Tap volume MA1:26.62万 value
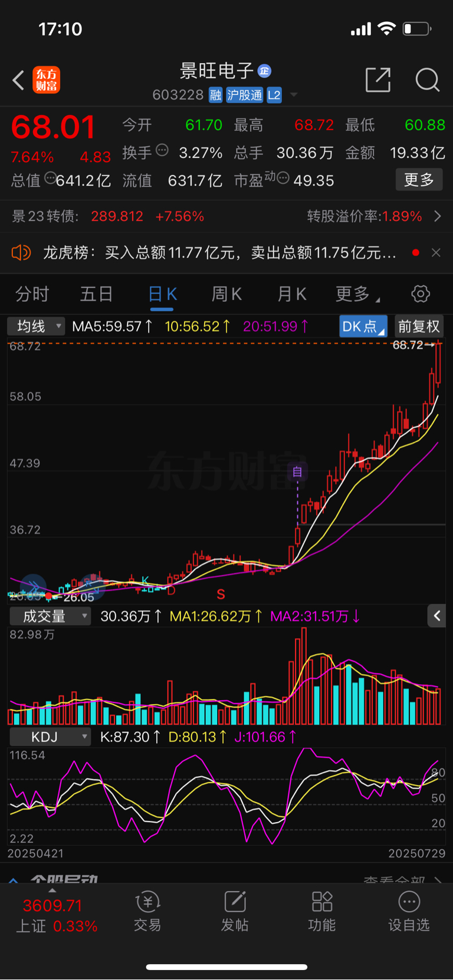This screenshot has width=453, height=980. pos(216,616)
